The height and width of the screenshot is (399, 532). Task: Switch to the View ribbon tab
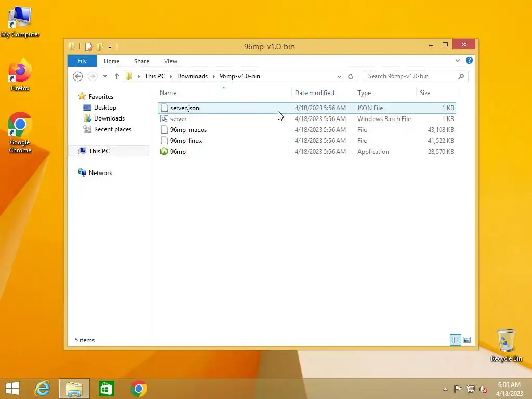click(x=170, y=61)
